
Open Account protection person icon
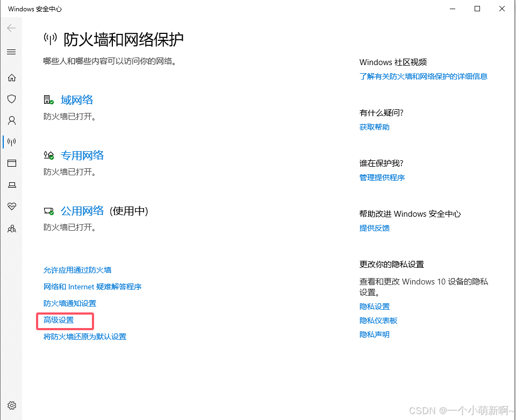[x=11, y=120]
